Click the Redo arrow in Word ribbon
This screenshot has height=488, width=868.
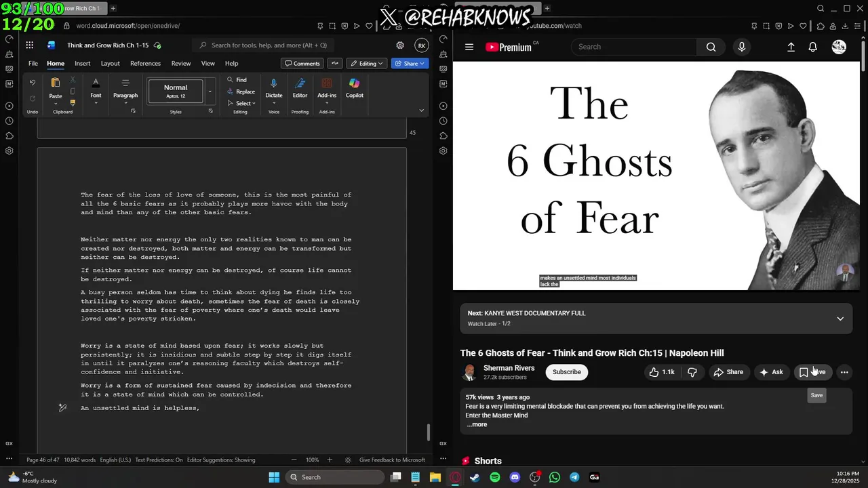(x=32, y=98)
